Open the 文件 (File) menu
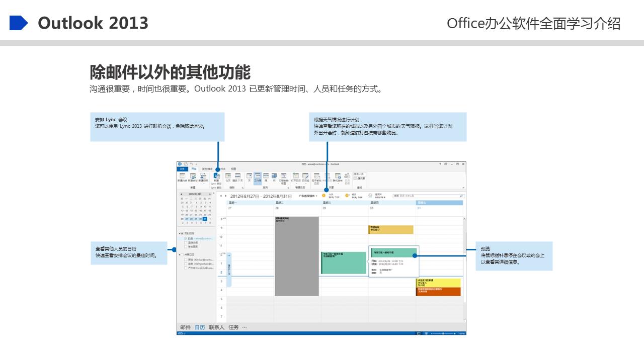644x362 pixels. click(x=182, y=169)
